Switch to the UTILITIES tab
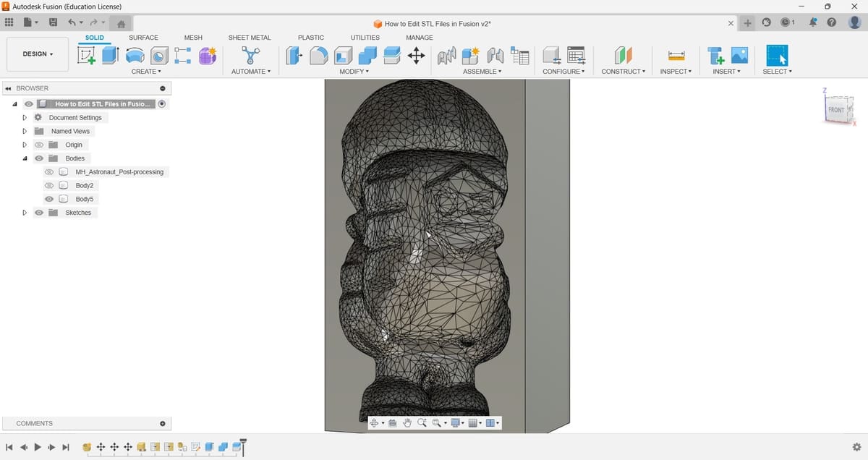This screenshot has width=868, height=460. click(x=365, y=38)
